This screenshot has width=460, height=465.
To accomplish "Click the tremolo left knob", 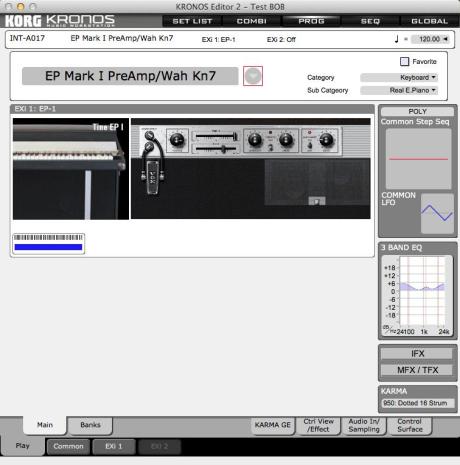I will [x=255, y=140].
